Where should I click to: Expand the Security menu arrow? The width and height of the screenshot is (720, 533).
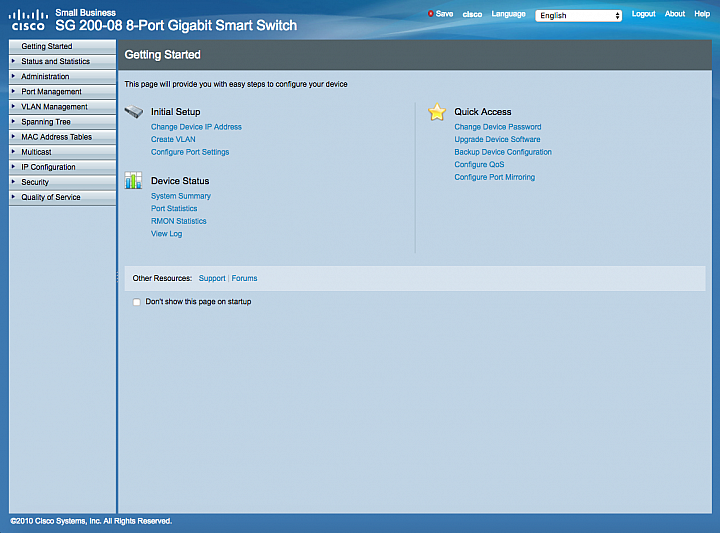pyautogui.click(x=13, y=182)
